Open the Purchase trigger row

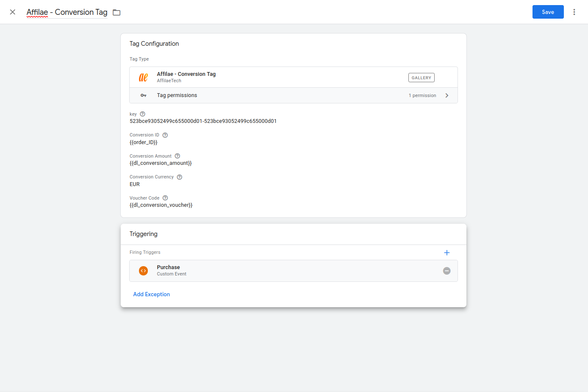pyautogui.click(x=294, y=271)
